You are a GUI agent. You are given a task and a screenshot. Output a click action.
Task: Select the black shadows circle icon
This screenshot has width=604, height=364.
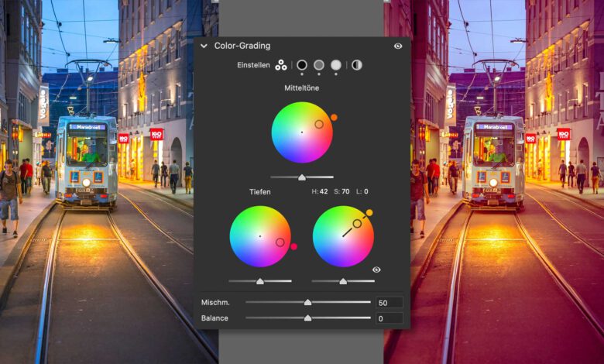(302, 65)
